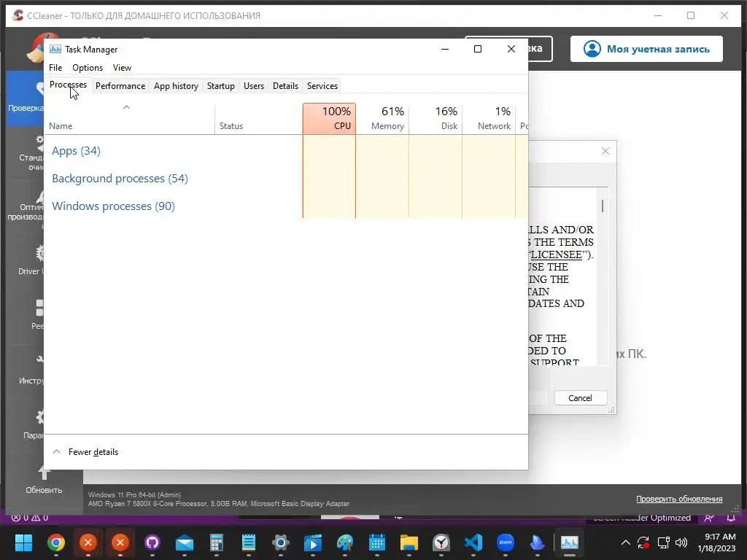Click license dialog vertical scrollbar
747x560 pixels.
pos(603,276)
